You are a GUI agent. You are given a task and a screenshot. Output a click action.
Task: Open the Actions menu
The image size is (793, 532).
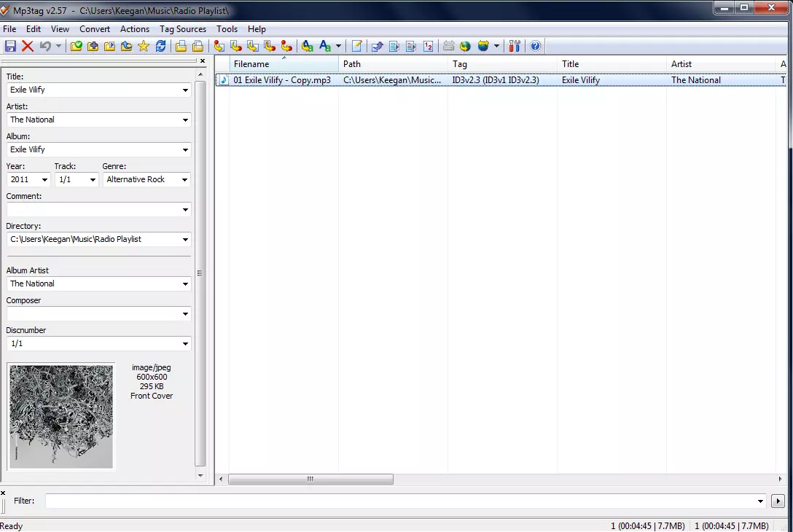pyautogui.click(x=135, y=29)
